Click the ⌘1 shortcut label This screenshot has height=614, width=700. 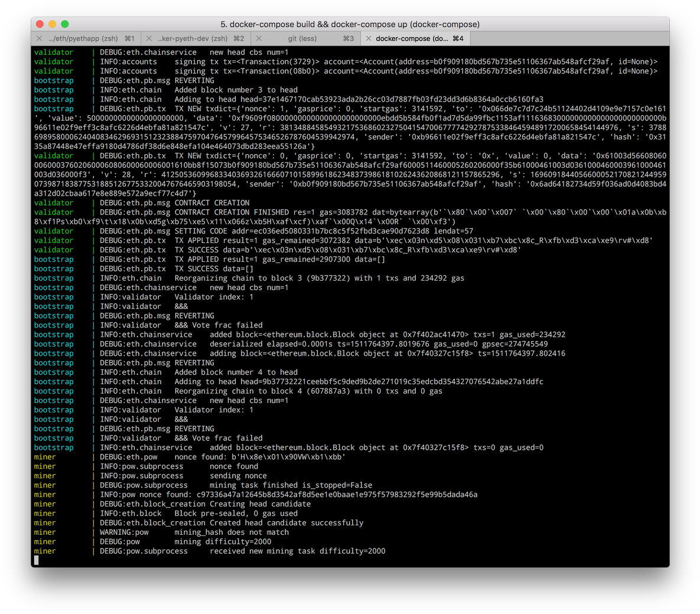pos(129,38)
